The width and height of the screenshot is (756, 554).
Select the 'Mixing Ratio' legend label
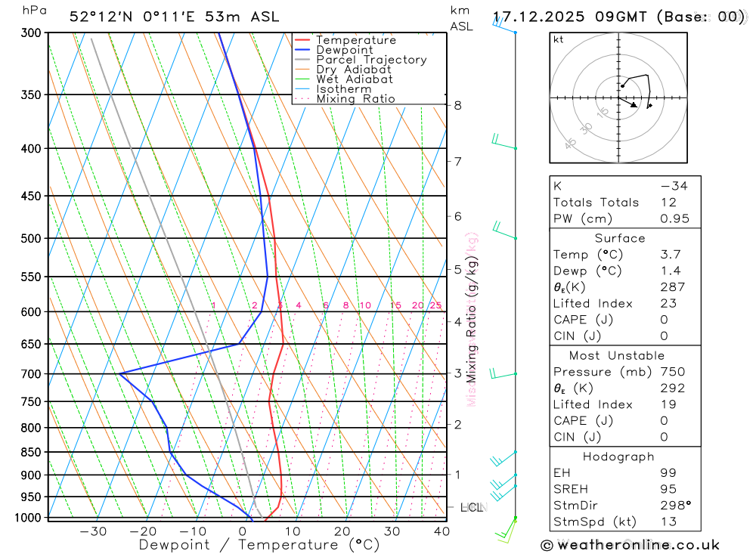(x=356, y=99)
